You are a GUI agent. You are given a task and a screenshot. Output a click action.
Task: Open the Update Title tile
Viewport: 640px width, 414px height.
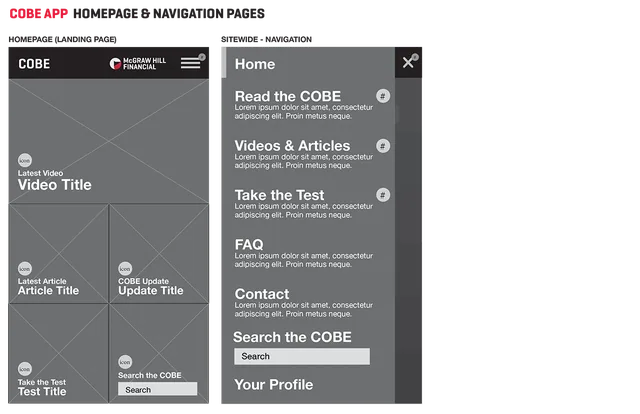tap(159, 254)
